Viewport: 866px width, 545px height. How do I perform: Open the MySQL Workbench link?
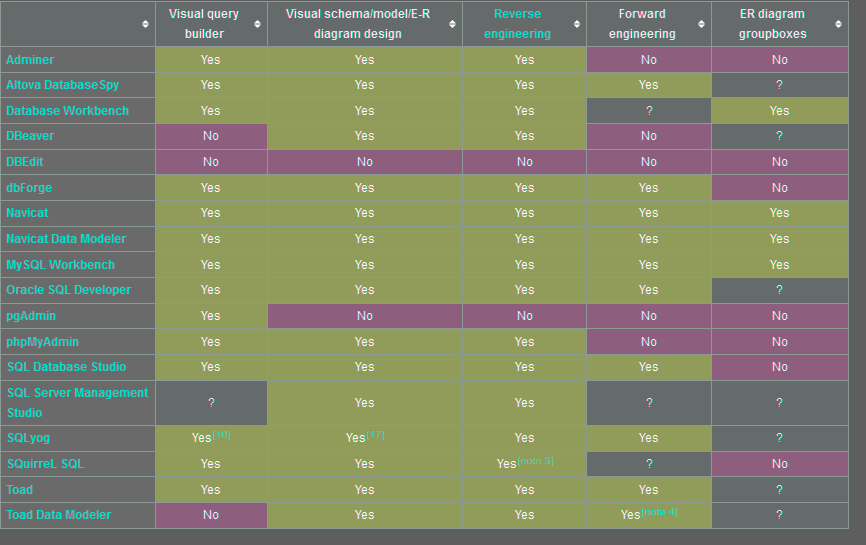tap(60, 264)
